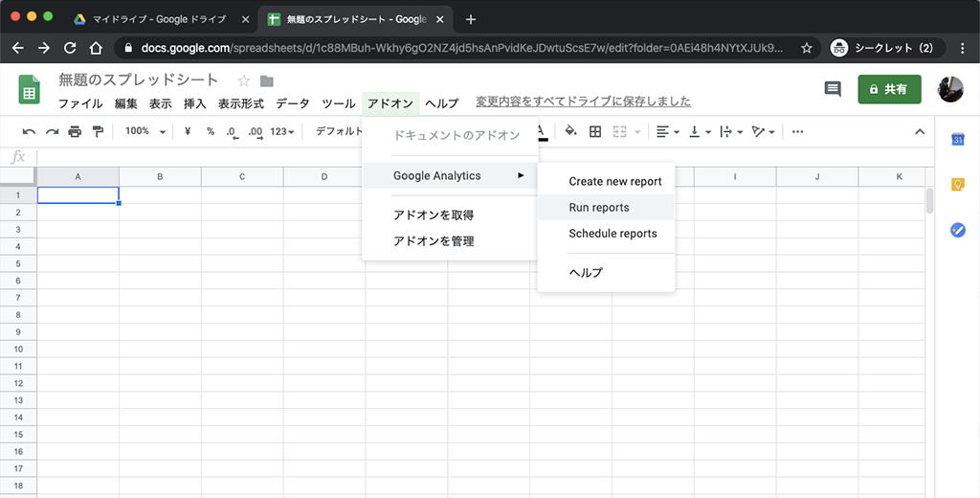The width and height of the screenshot is (980, 498).
Task: Open a new browser tab with plus
Action: tap(471, 19)
